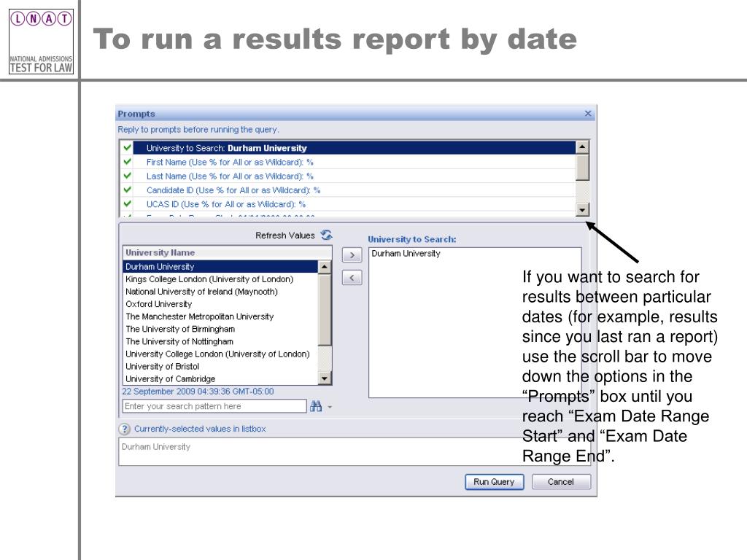Viewport: 747px width, 560px height.
Task: Click the help question mark icon
Action: 124,429
